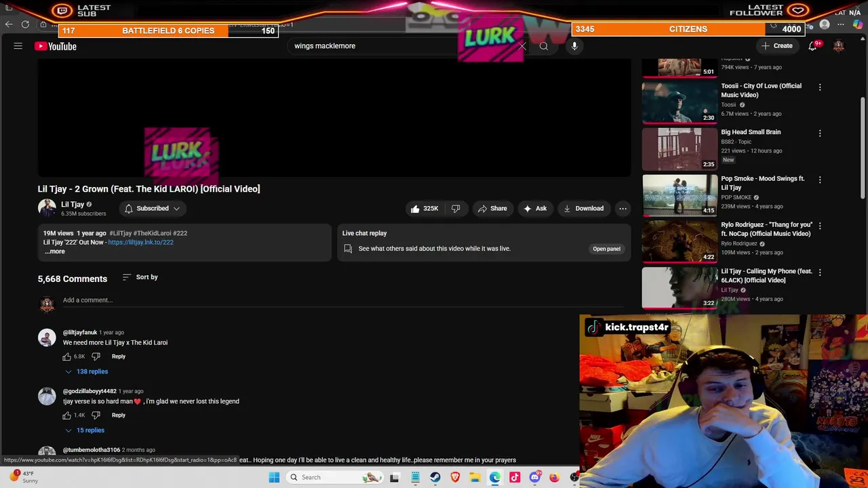Screen dimensions: 868x488
Task: Expand the 15 replies thread
Action: (x=85, y=430)
